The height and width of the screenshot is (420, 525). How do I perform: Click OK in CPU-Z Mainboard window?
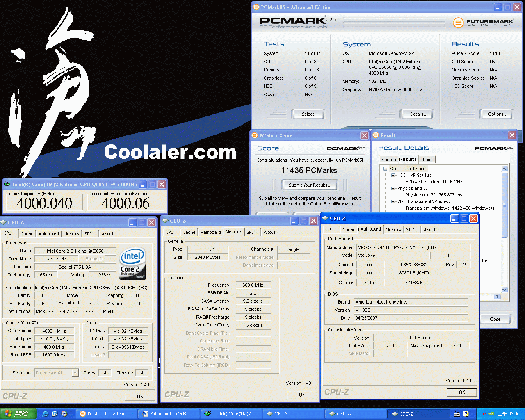462,393
